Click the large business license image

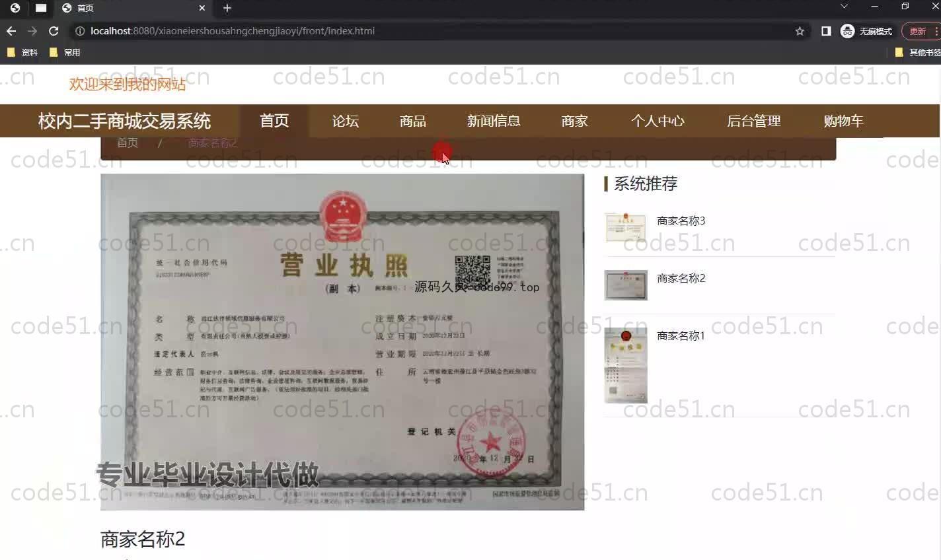[342, 341]
